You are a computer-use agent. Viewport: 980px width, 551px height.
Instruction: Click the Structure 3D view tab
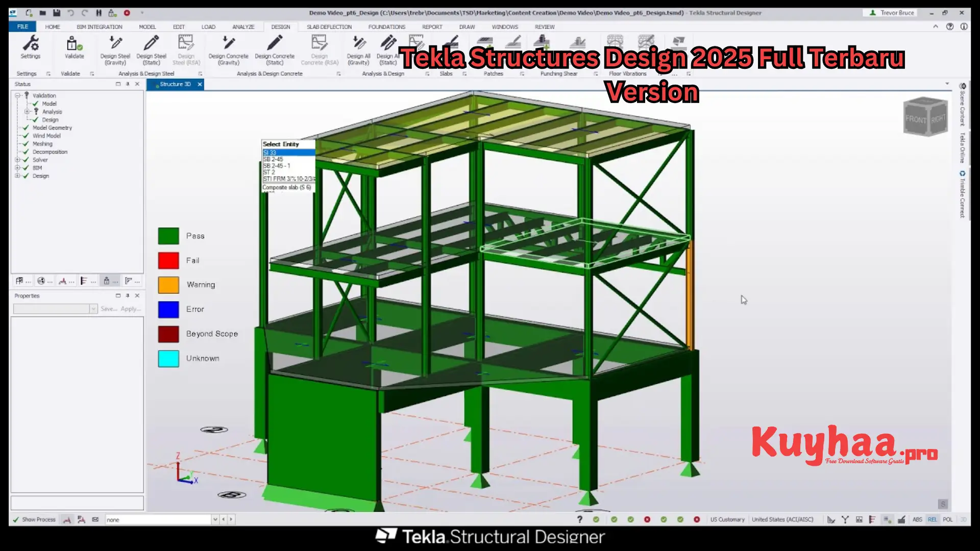175,84
